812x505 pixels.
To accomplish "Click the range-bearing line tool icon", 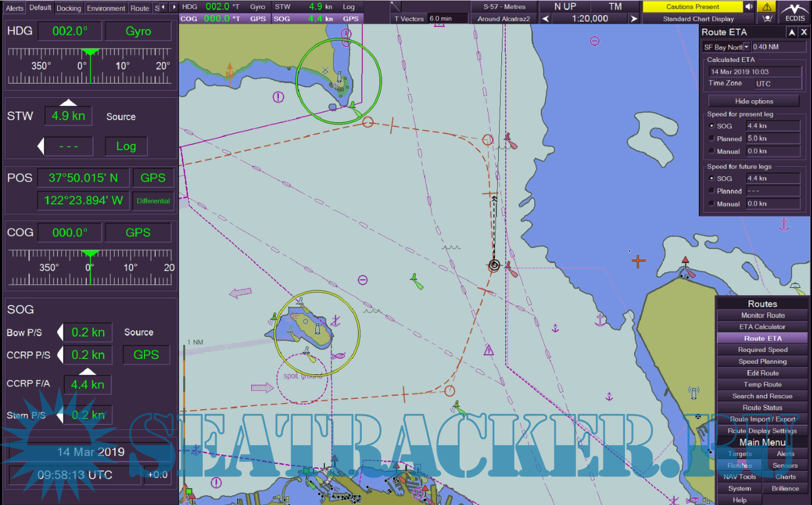I will click(x=396, y=6).
